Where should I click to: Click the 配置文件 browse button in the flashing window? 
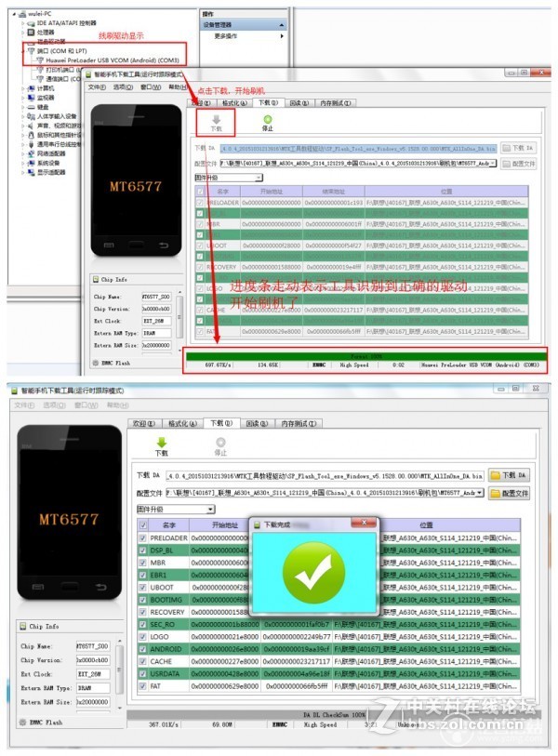point(519,164)
